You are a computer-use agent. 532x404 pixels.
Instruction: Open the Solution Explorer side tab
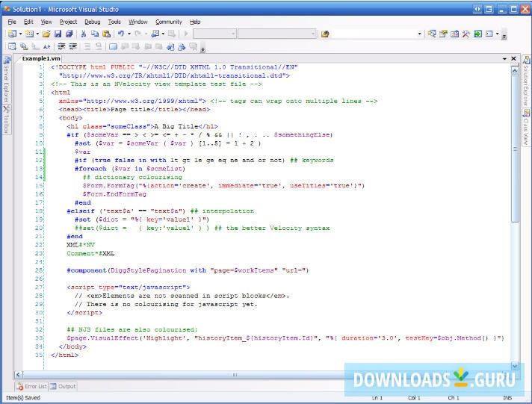(x=526, y=81)
